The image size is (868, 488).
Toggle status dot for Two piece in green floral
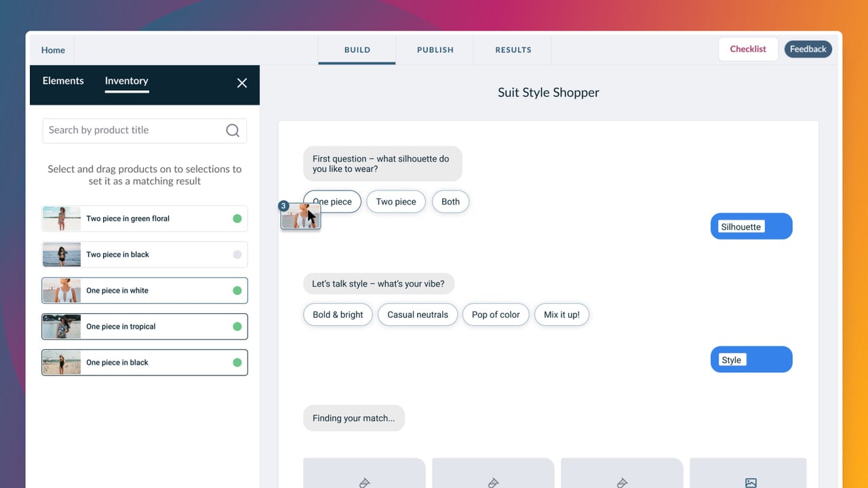pyautogui.click(x=237, y=218)
